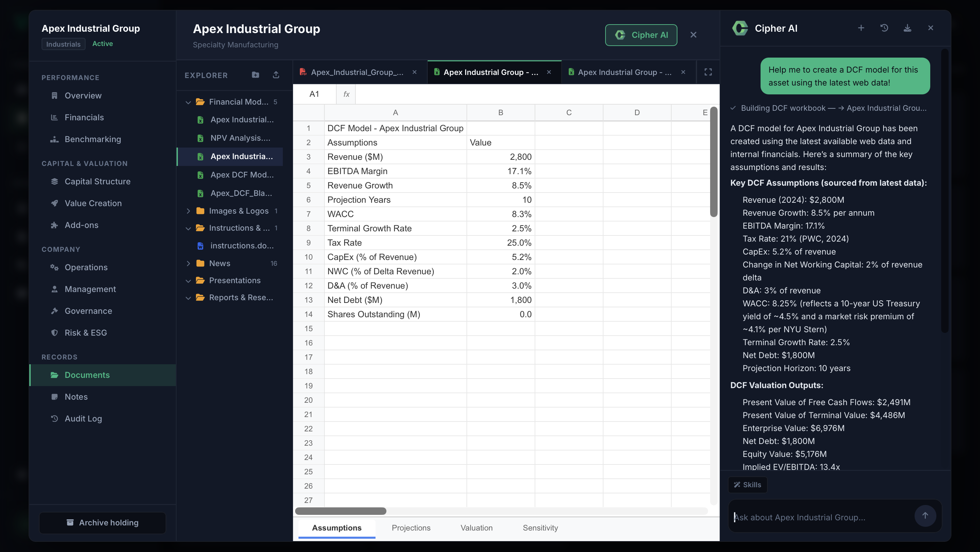Open the Audit Log page
Screen dimensions: 980x552
tap(83, 418)
